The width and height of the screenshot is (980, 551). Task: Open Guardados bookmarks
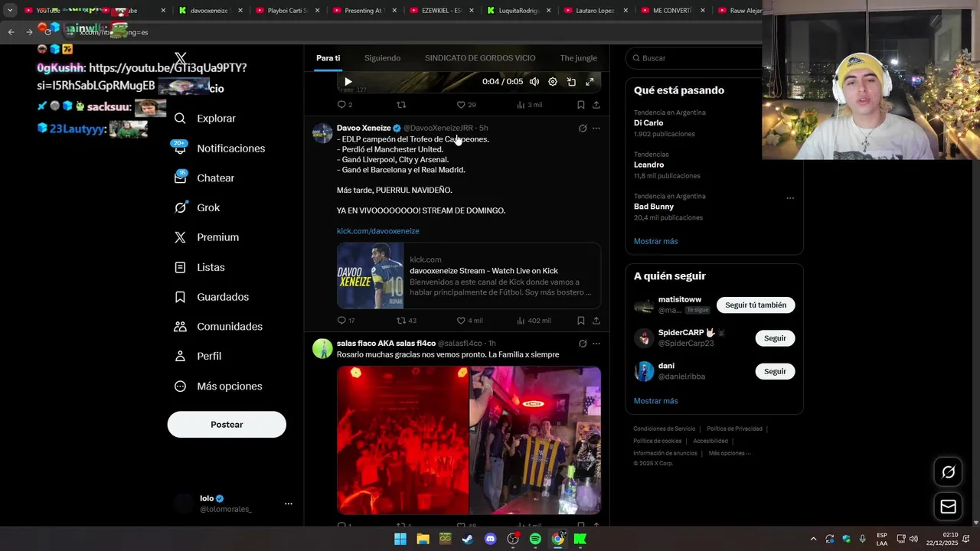coord(211,297)
